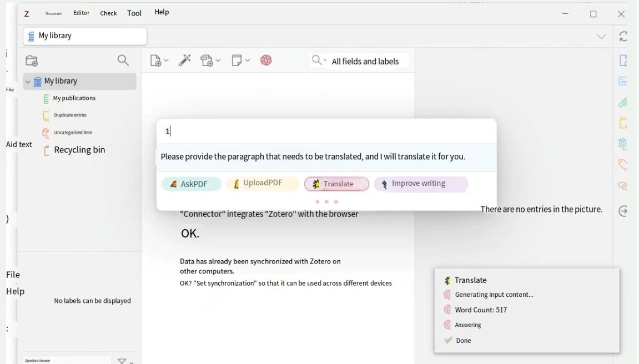Click the New Collection icon above the library tree
639x364 pixels.
32,60
